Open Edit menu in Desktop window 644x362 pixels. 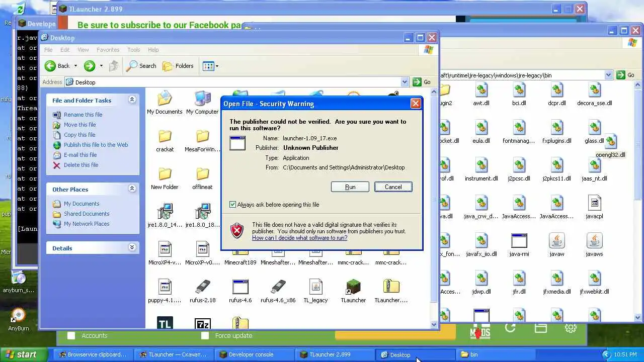(x=65, y=50)
